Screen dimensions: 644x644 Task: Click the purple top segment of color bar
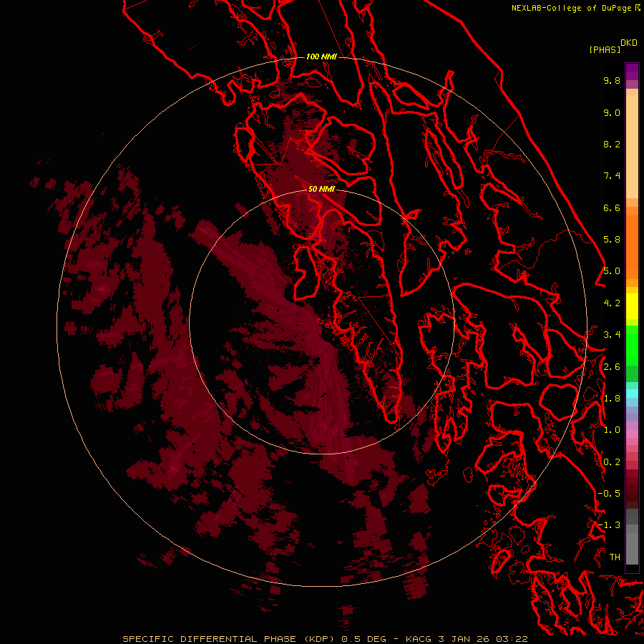[x=632, y=72]
